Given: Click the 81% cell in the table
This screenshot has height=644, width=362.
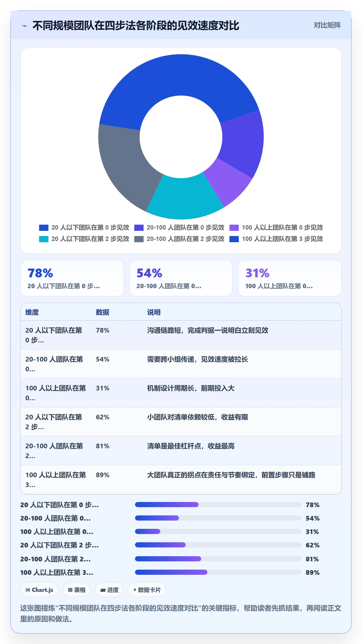Looking at the screenshot, I should pyautogui.click(x=103, y=446).
